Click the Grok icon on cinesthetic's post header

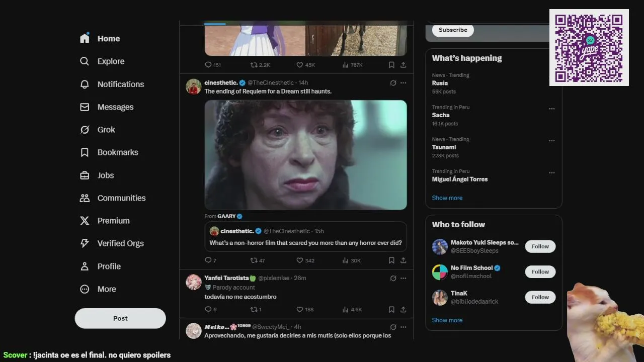[393, 83]
